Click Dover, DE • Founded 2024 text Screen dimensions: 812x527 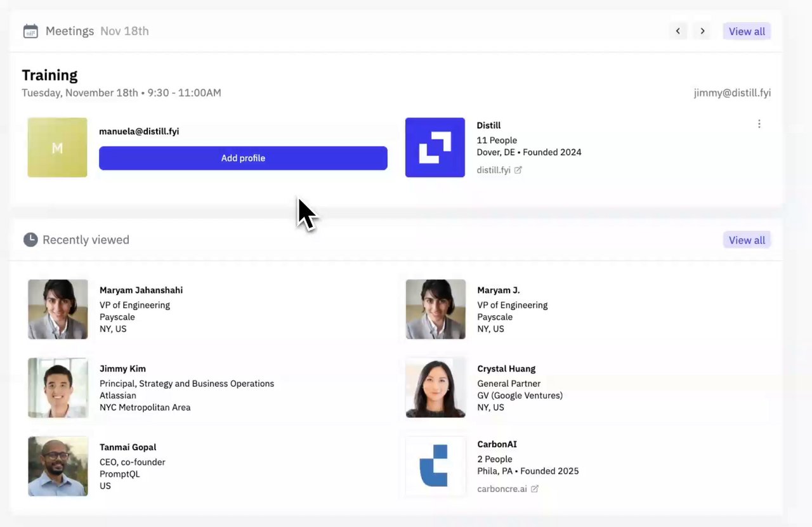coord(529,152)
